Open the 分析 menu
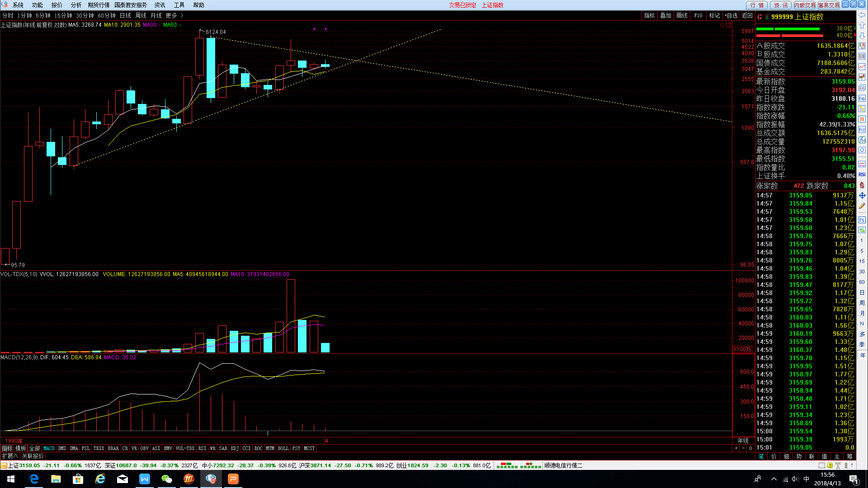The height and width of the screenshot is (488, 868). point(76,5)
